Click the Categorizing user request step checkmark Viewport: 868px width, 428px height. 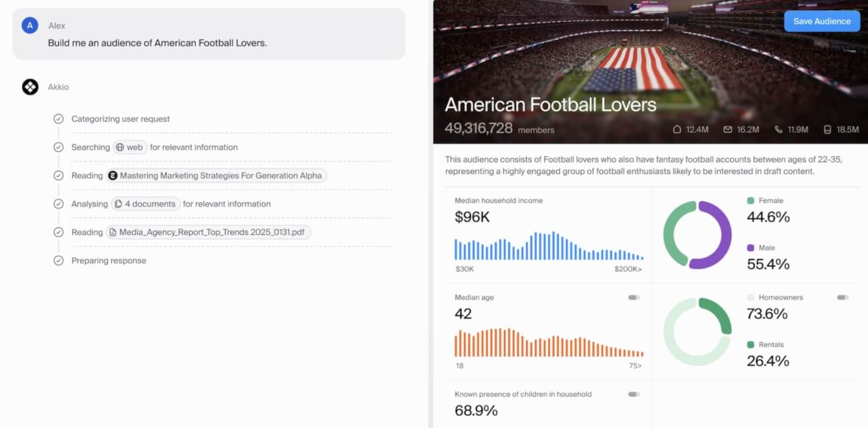59,119
